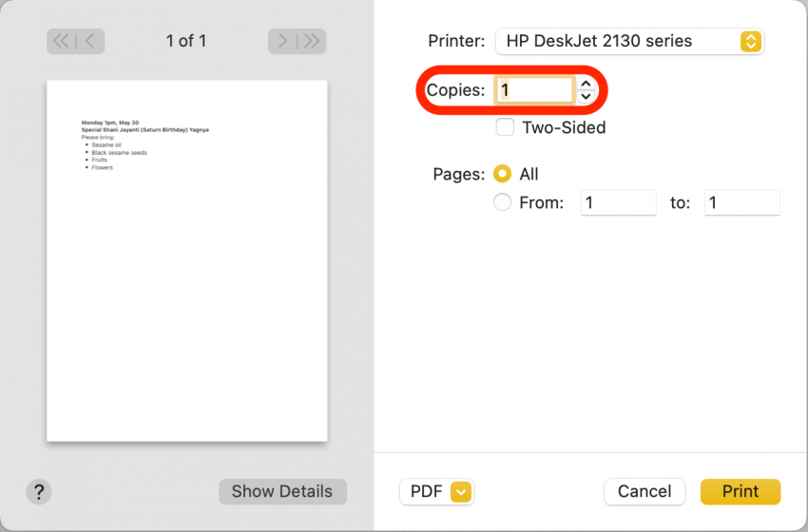
Task: Click the yellow chevron on the PDF button
Action: (461, 491)
